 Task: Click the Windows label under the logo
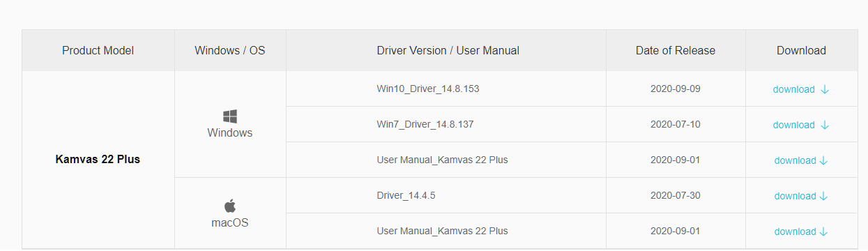230,132
